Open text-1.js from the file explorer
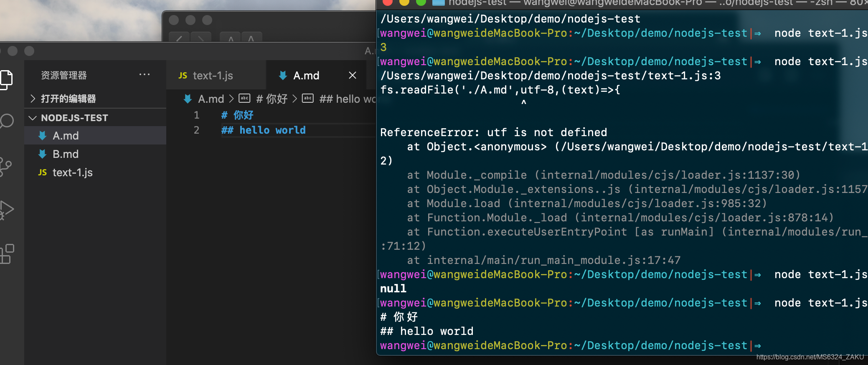Viewport: 868px width, 365px height. [x=95, y=172]
